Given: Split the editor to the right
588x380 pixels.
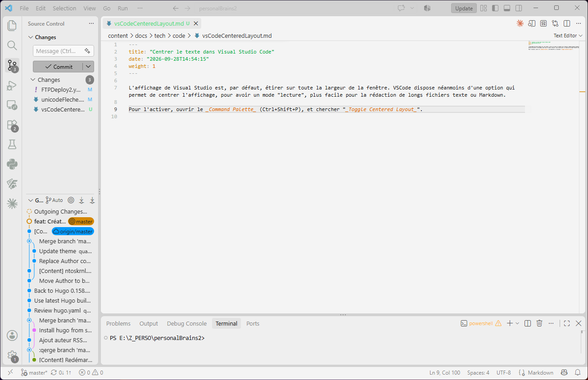Looking at the screenshot, I should point(567,23).
